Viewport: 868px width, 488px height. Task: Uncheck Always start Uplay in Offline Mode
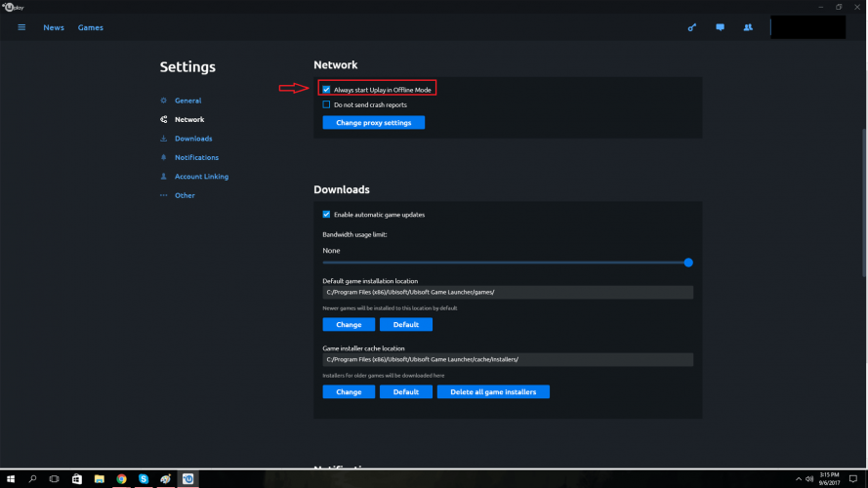[x=326, y=90]
